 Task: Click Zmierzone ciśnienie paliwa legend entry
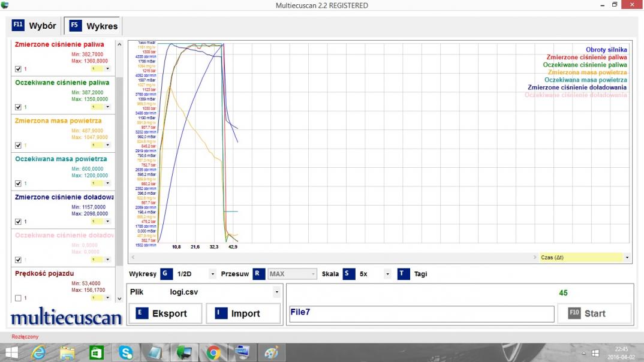click(586, 58)
